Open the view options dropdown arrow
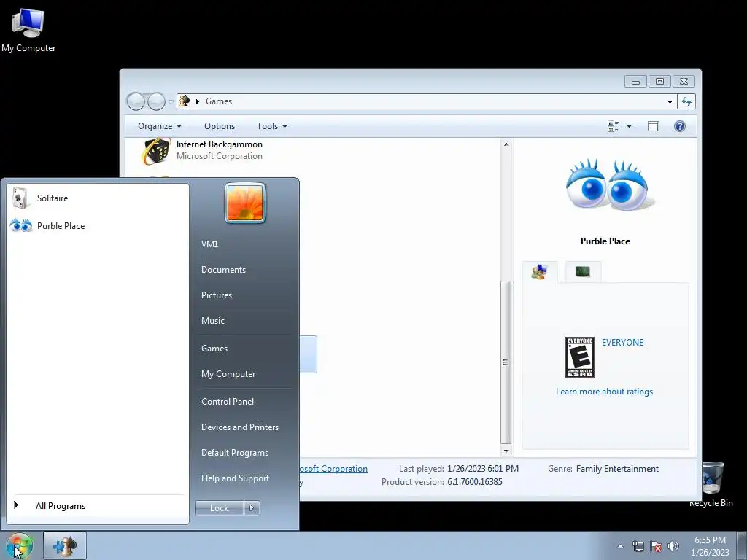The width and height of the screenshot is (747, 560). point(629,126)
